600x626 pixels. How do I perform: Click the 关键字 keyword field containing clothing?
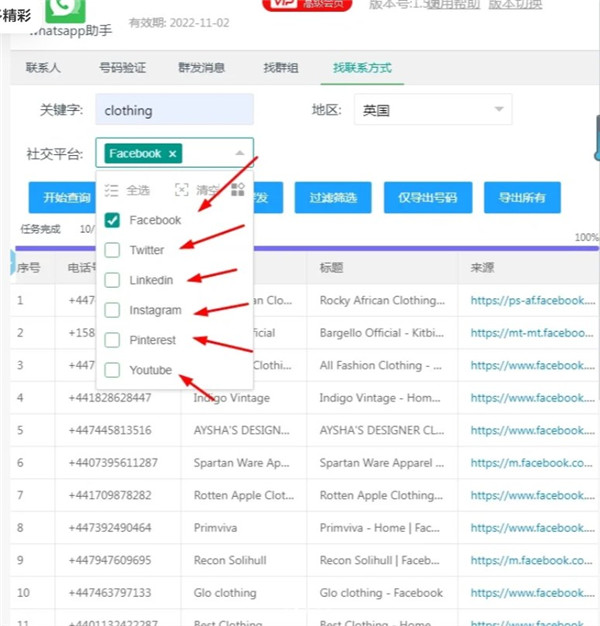(174, 110)
